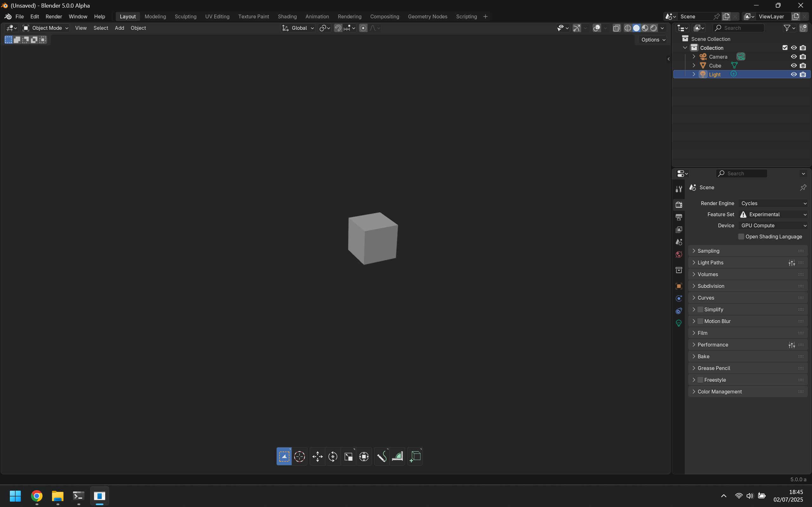The height and width of the screenshot is (507, 812).
Task: Select the Cursor tool in bottom toolbar
Action: click(299, 456)
